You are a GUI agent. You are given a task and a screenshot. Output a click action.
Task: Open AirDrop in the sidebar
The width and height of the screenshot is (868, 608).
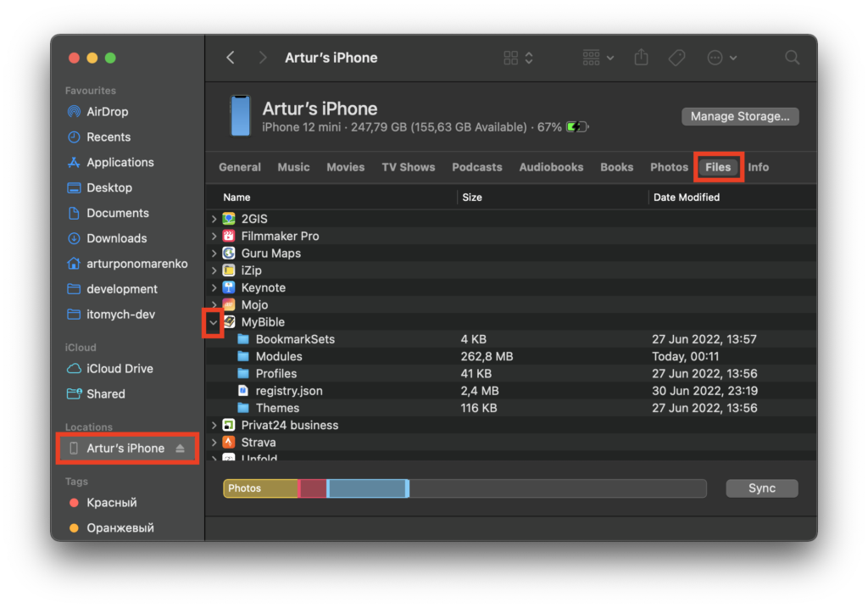pos(108,112)
